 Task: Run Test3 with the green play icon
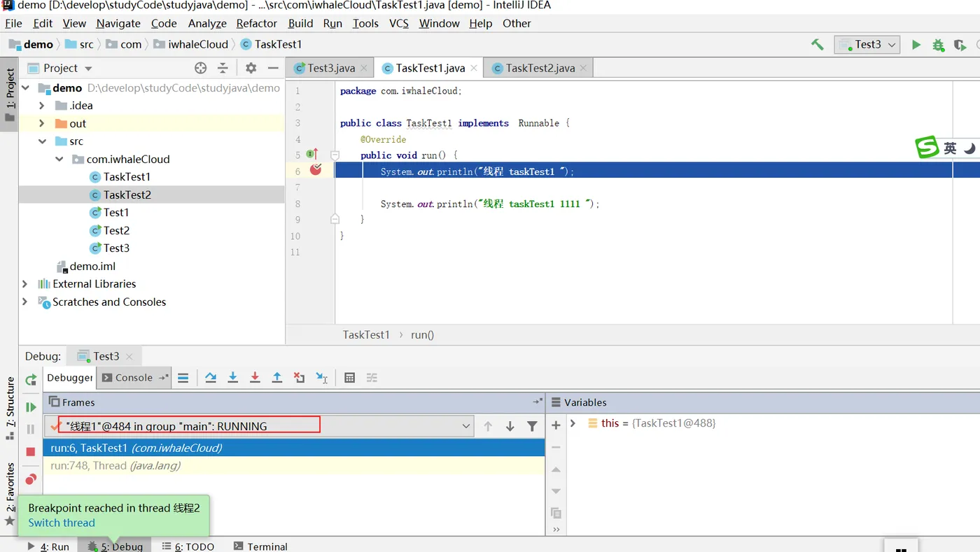[916, 45]
